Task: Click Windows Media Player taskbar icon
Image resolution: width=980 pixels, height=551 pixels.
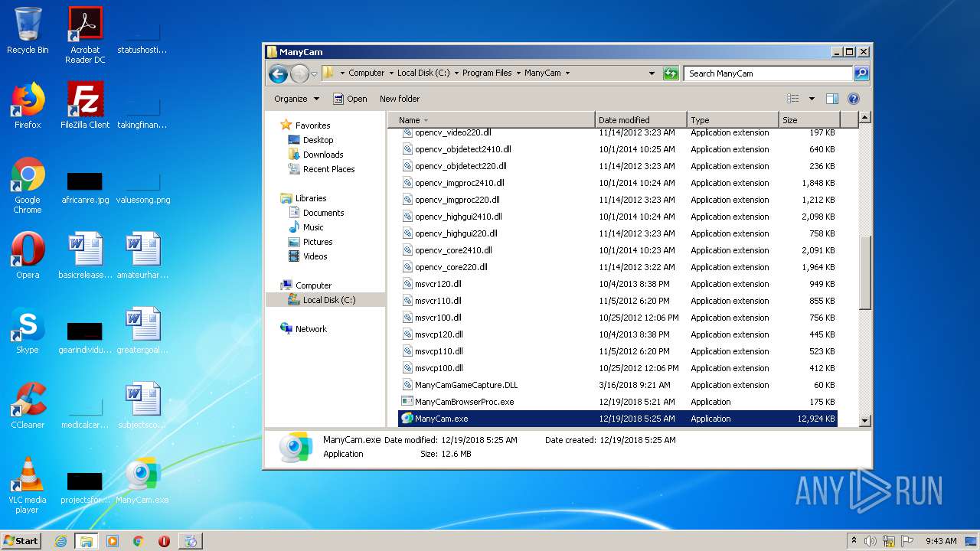Action: 113,541
